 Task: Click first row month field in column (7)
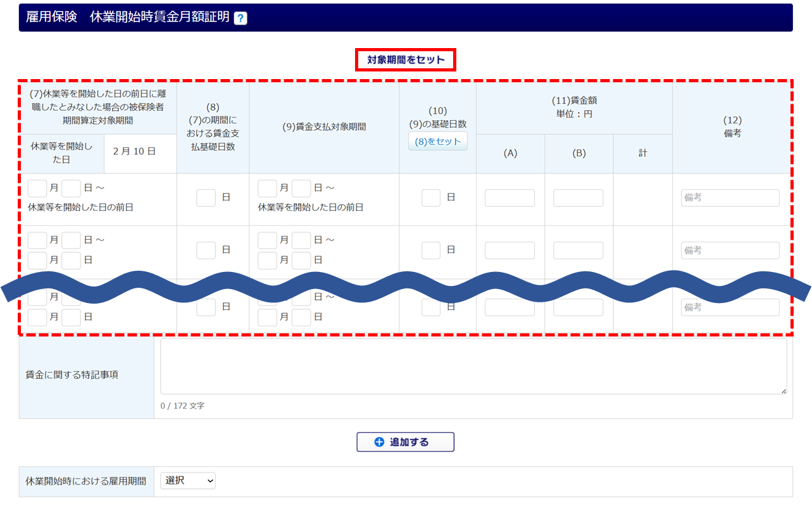tap(37, 188)
